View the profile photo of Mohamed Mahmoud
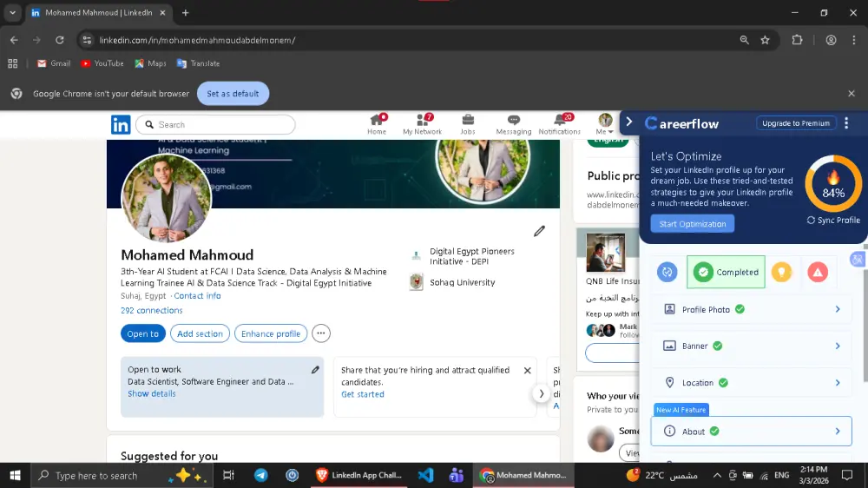Image resolution: width=868 pixels, height=488 pixels. tap(166, 198)
